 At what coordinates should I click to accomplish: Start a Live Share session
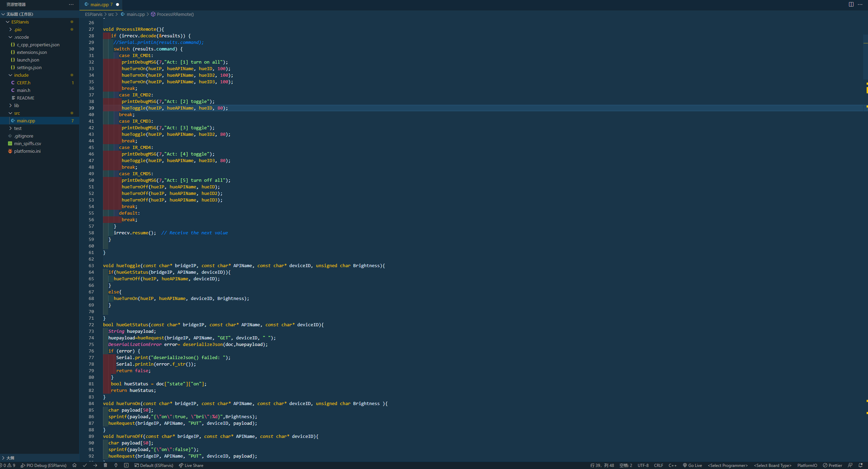tap(191, 465)
